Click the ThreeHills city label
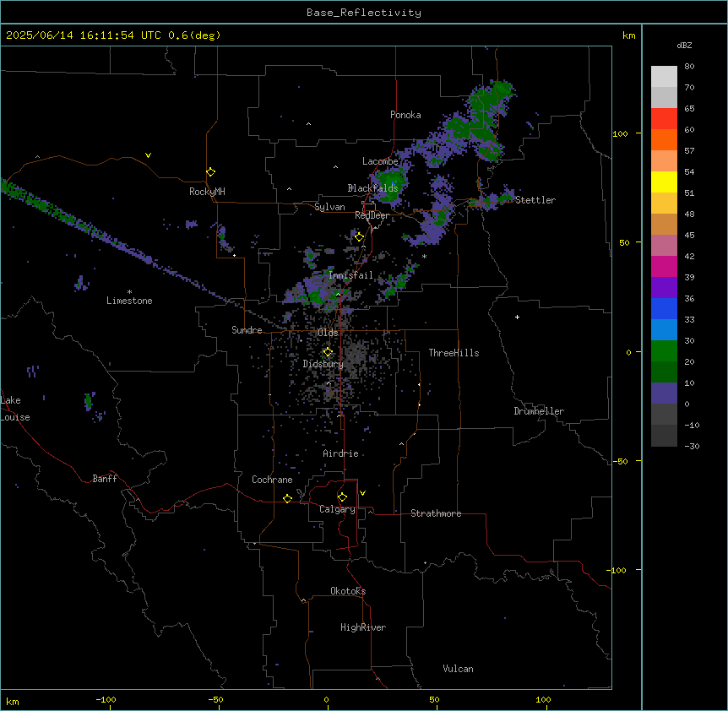Screen dimensions: 728x711 (454, 353)
